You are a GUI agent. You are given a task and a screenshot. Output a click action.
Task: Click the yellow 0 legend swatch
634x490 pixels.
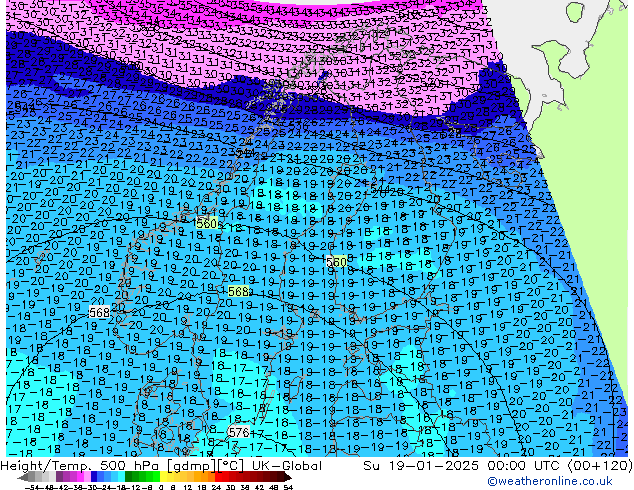(x=164, y=476)
